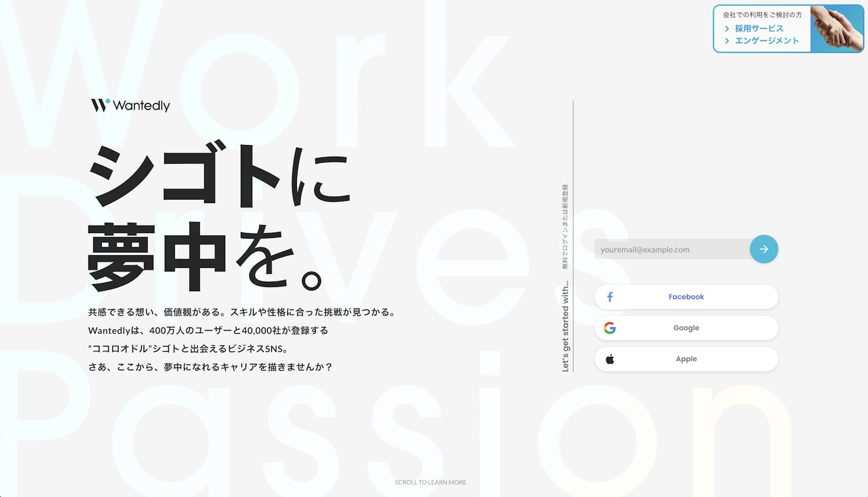
Task: Click the line mentioning 400万人のユーザー
Action: pyautogui.click(x=208, y=330)
